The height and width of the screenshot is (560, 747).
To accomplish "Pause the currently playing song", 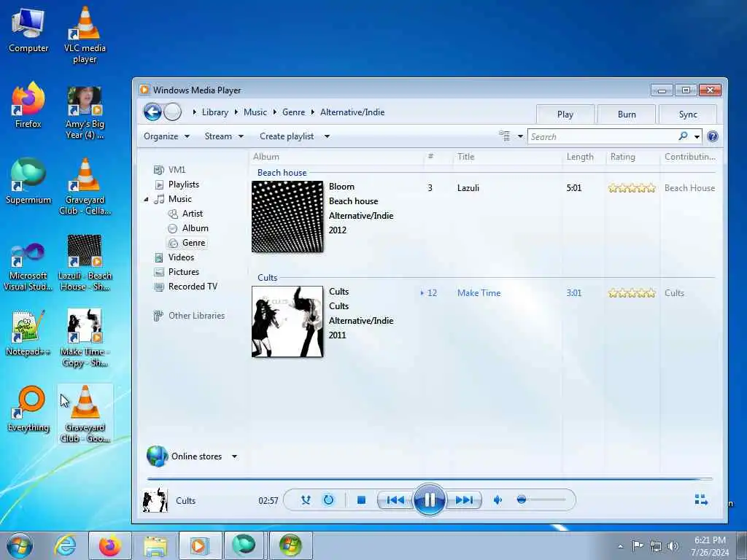I will [429, 499].
